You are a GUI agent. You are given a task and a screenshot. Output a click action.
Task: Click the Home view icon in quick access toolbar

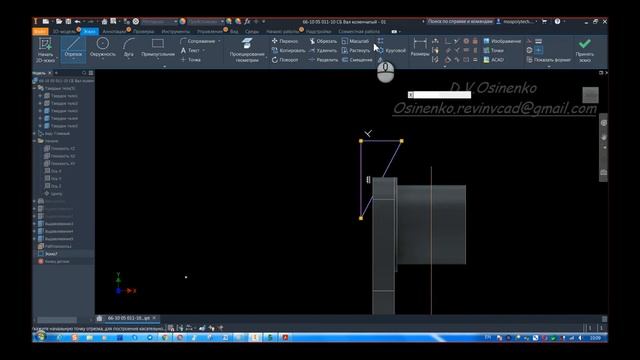pyautogui.click(x=104, y=21)
